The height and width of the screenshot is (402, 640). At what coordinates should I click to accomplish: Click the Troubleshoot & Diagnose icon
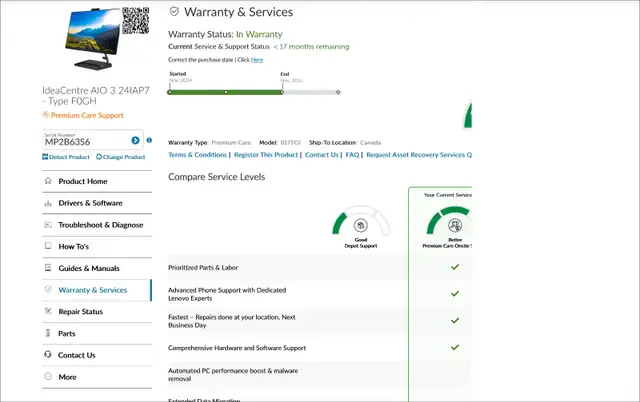[48, 225]
